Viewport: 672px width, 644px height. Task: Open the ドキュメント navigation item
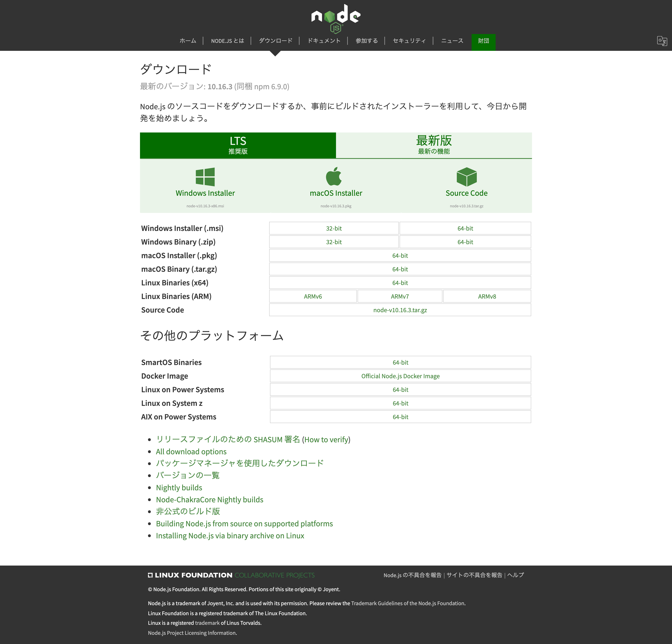click(324, 40)
